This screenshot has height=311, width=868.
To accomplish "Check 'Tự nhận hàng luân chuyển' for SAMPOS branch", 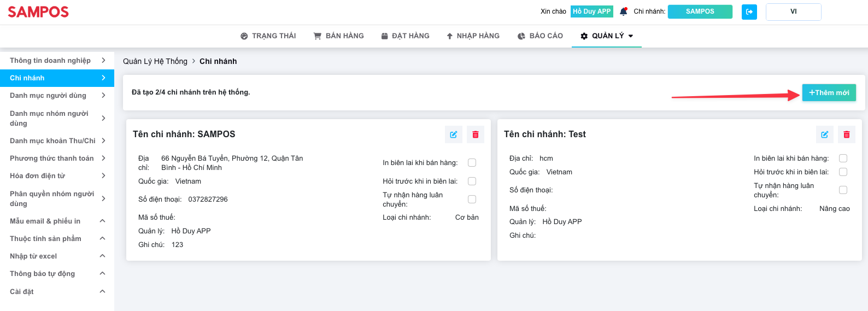I will click(x=472, y=199).
